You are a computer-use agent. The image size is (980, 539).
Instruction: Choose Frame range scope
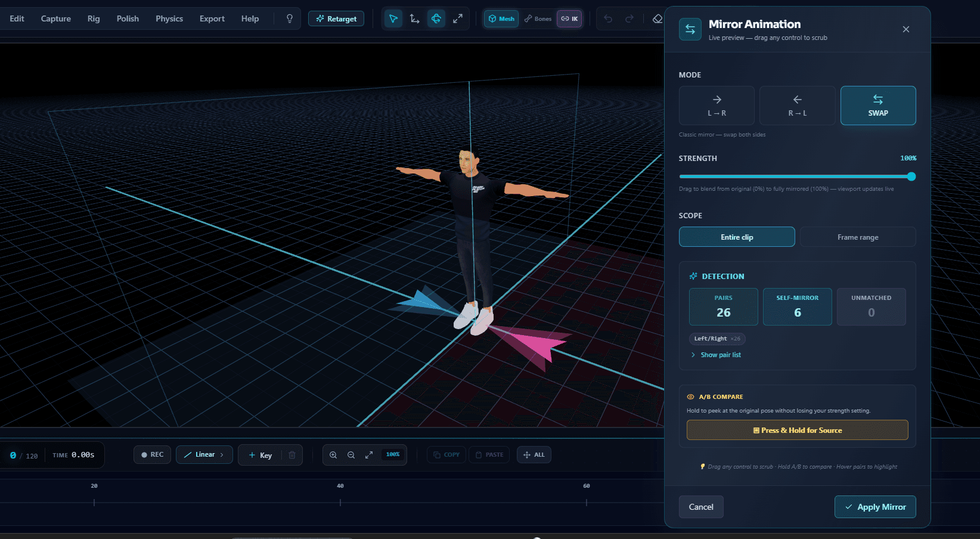(858, 237)
